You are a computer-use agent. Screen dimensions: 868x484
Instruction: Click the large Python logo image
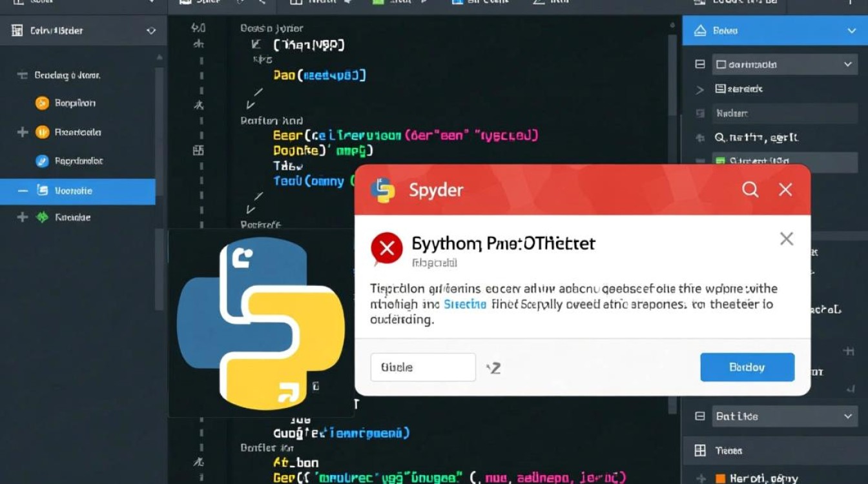click(261, 323)
